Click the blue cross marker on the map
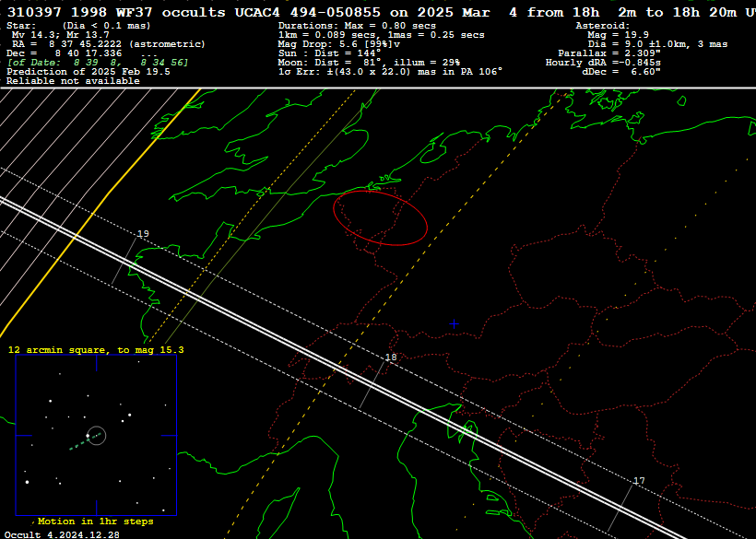 (x=454, y=324)
